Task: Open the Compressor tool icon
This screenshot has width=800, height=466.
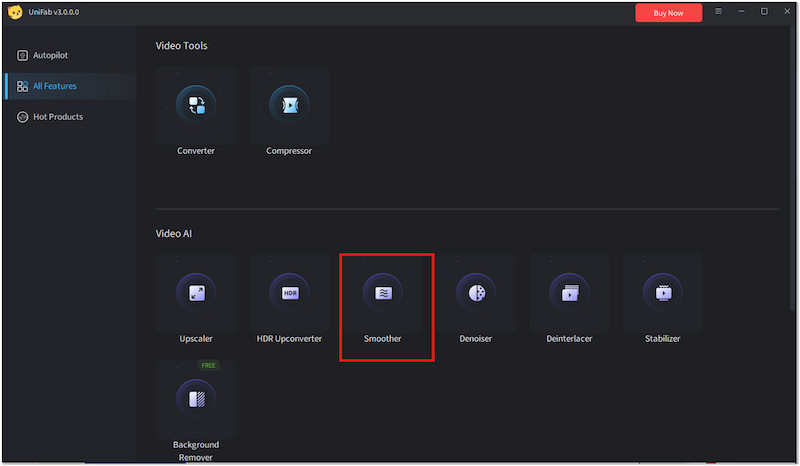Action: pyautogui.click(x=289, y=105)
